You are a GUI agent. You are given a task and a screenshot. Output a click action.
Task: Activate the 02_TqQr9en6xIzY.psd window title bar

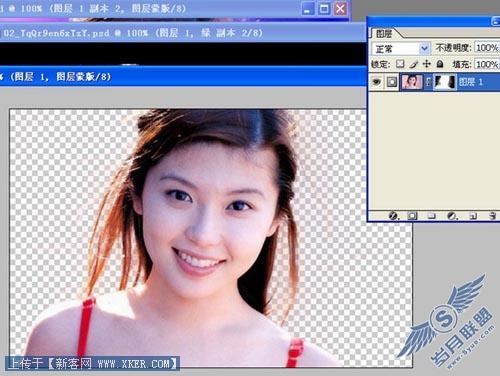point(183,33)
